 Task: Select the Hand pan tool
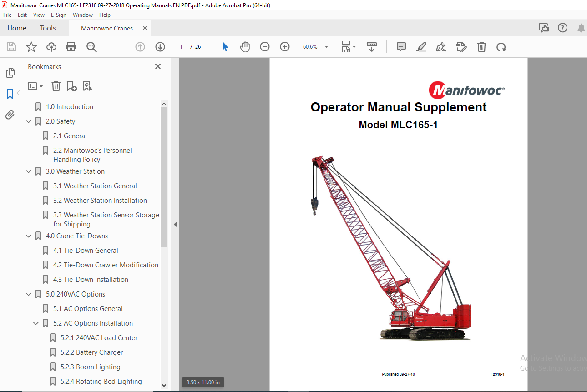(x=245, y=47)
